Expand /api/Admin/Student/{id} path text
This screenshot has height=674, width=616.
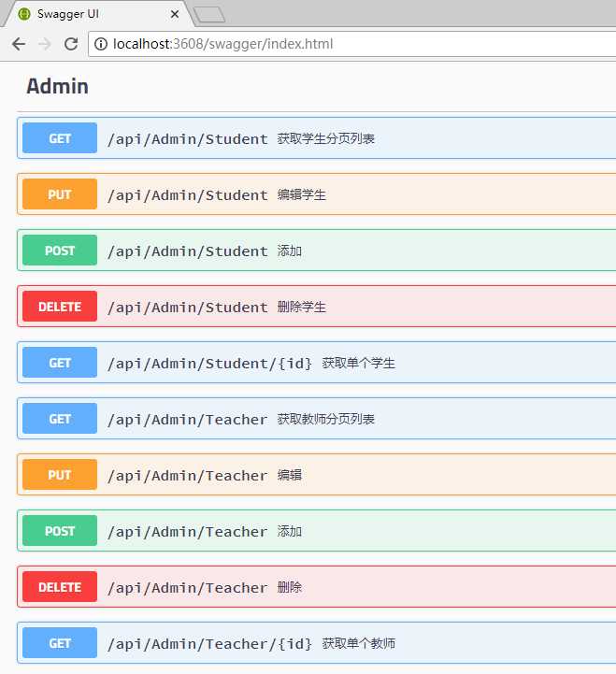click(209, 364)
